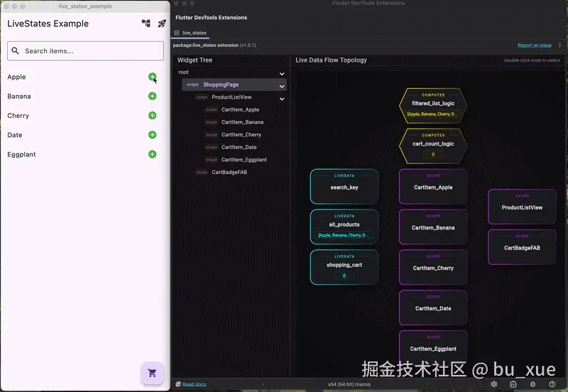Add Date to the cart
Image resolution: width=568 pixels, height=392 pixels.
(x=152, y=135)
